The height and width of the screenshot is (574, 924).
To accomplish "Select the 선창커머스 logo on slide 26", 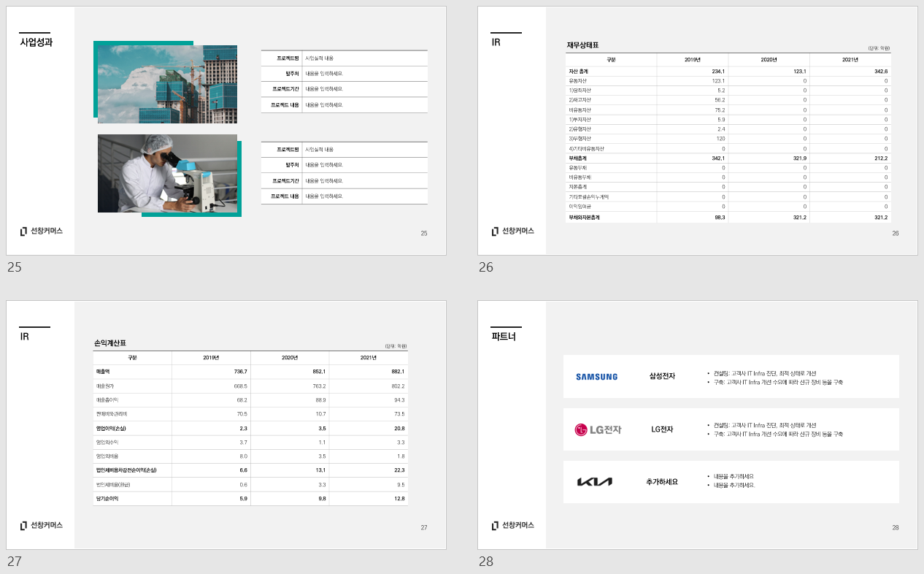I will (513, 231).
